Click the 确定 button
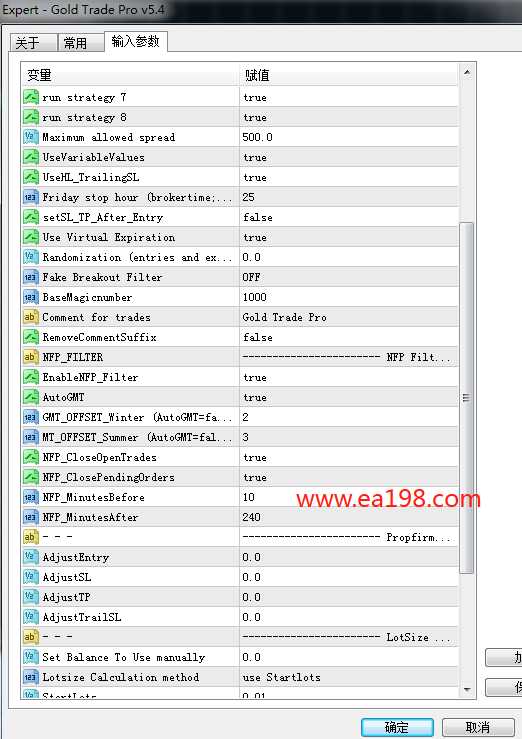Viewport: 522px width, 739px height. [x=397, y=727]
